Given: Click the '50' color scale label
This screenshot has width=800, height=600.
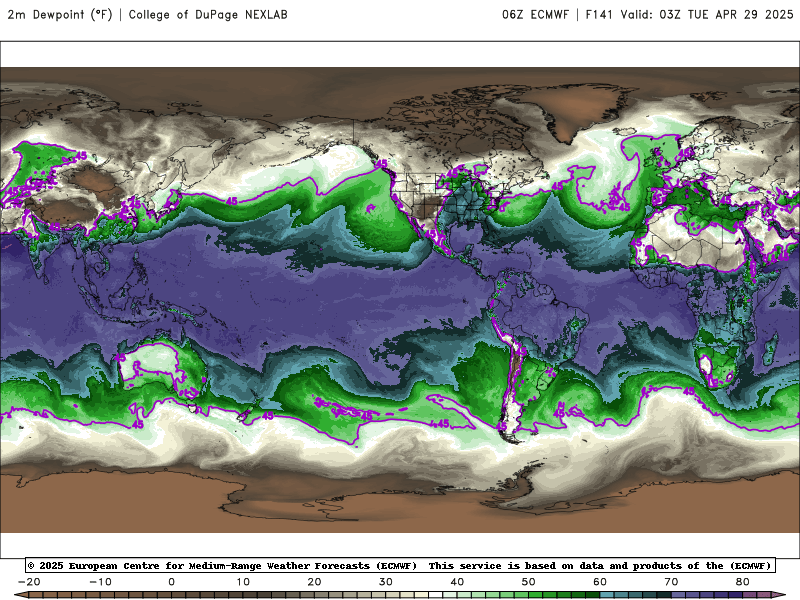Looking at the screenshot, I should 529,582.
